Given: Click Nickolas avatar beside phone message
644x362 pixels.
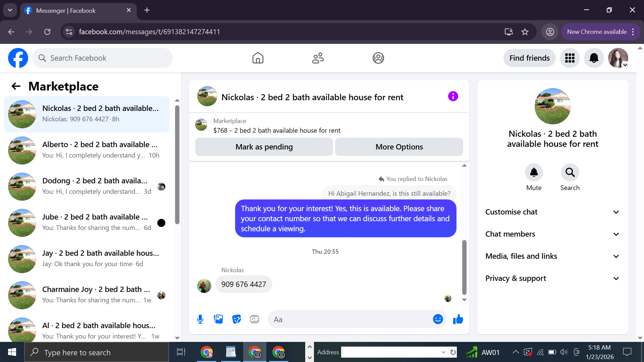Looking at the screenshot, I should pos(204,286).
